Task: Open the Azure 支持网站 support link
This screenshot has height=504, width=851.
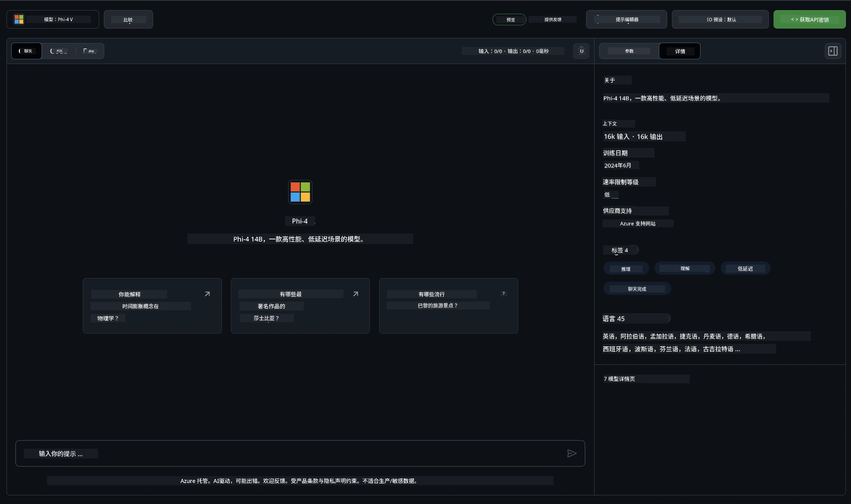Action: pyautogui.click(x=638, y=223)
